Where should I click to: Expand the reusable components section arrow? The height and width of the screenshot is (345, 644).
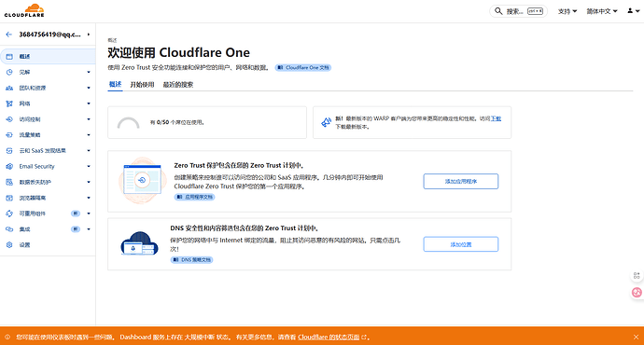pos(89,214)
